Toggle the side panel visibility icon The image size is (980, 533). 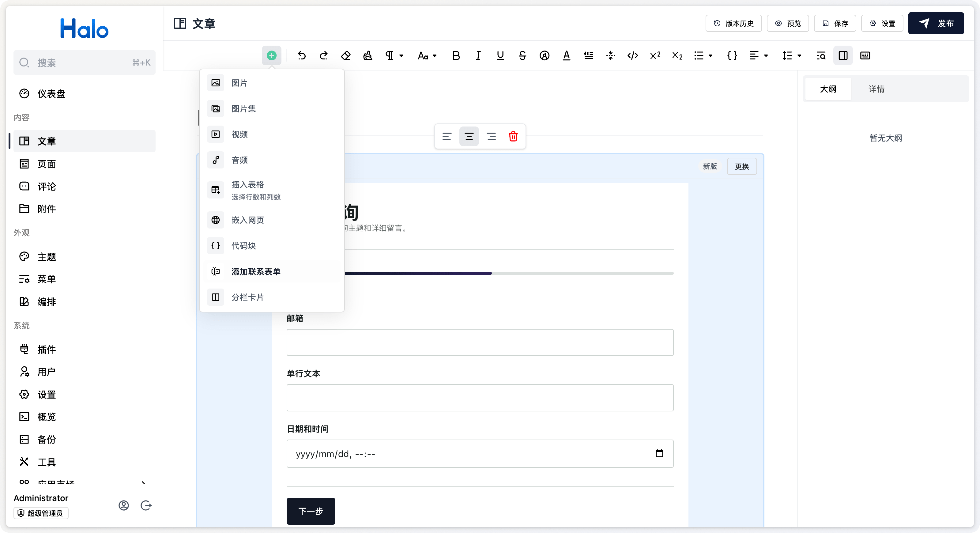(x=843, y=55)
